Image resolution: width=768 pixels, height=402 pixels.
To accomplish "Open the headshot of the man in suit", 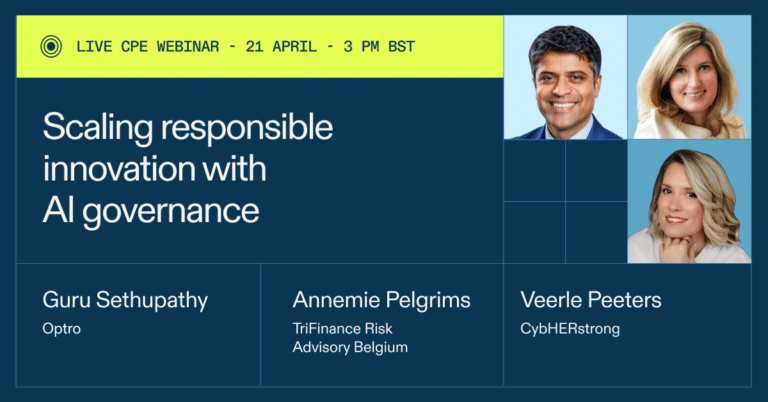I will (565, 78).
